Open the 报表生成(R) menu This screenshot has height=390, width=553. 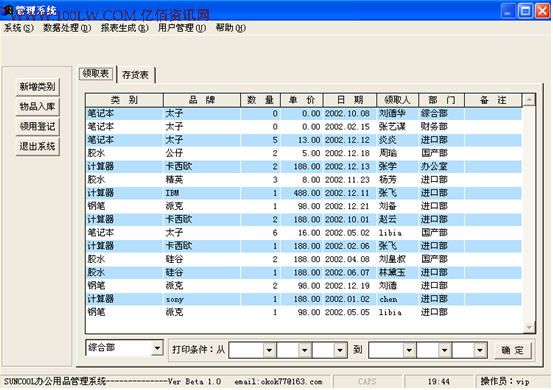click(x=124, y=28)
